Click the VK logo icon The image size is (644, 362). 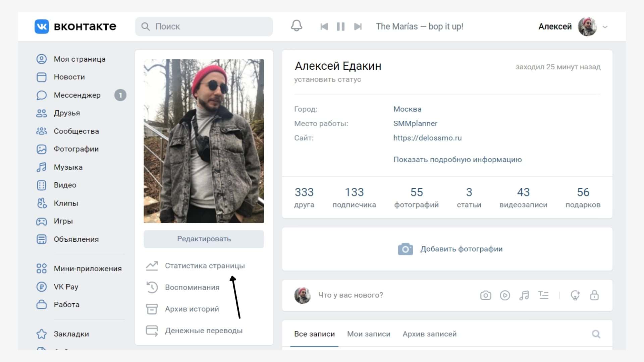point(42,26)
